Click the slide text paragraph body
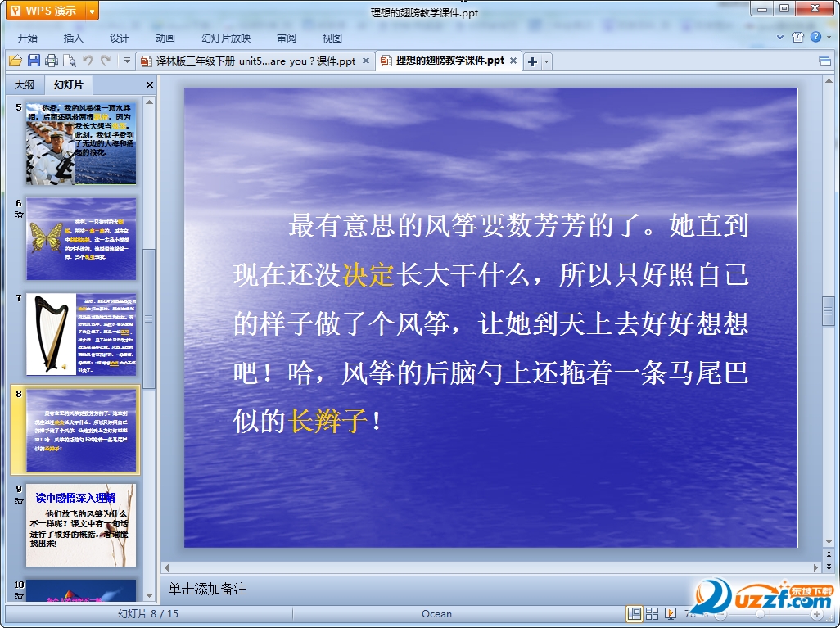 click(x=490, y=323)
